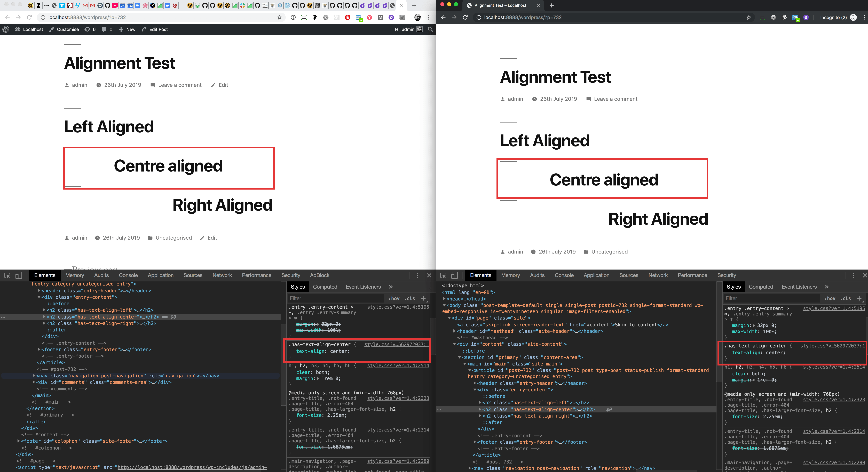This screenshot has width=868, height=472.
Task: Click the inspect element picker in left DevTools
Action: coord(7,275)
